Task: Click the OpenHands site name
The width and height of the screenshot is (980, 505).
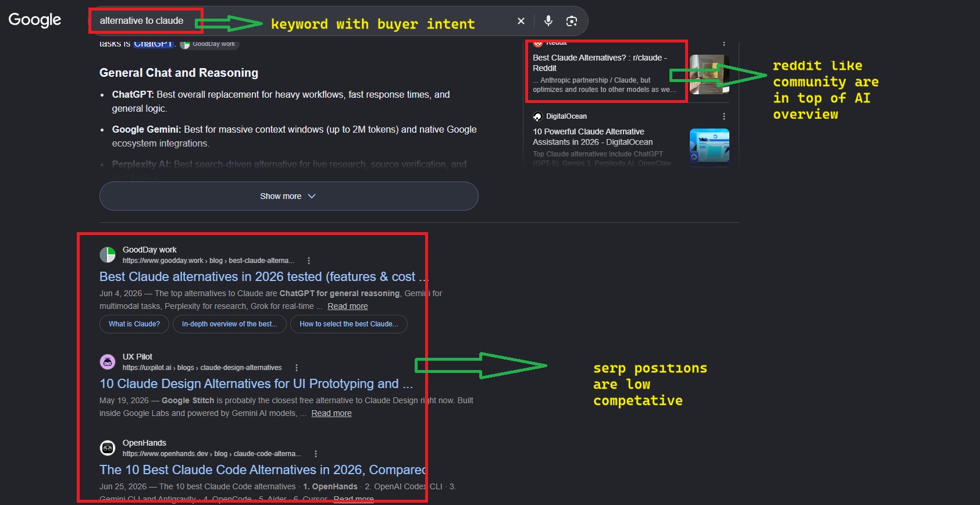Action: (144, 443)
